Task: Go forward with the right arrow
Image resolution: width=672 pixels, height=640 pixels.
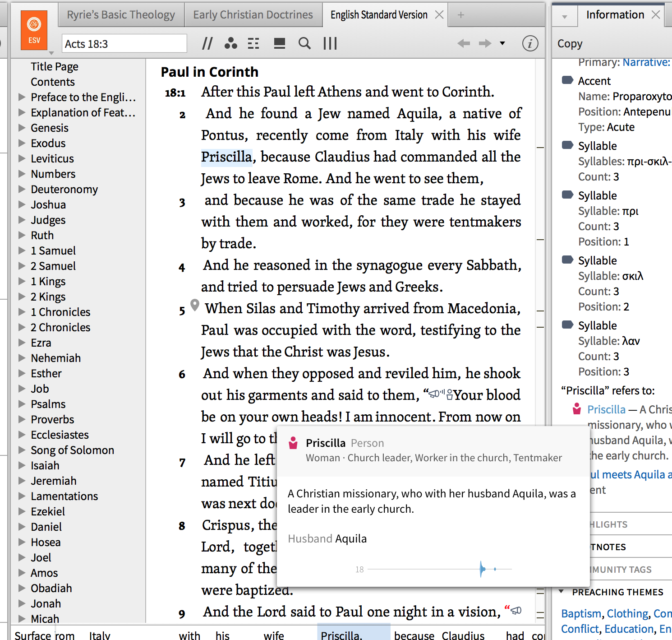Action: point(485,43)
